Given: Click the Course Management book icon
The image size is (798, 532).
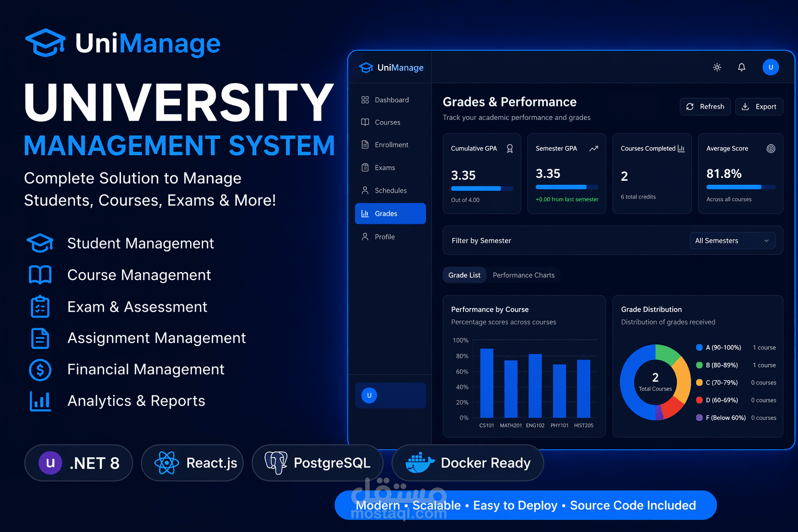Looking at the screenshot, I should [x=40, y=275].
